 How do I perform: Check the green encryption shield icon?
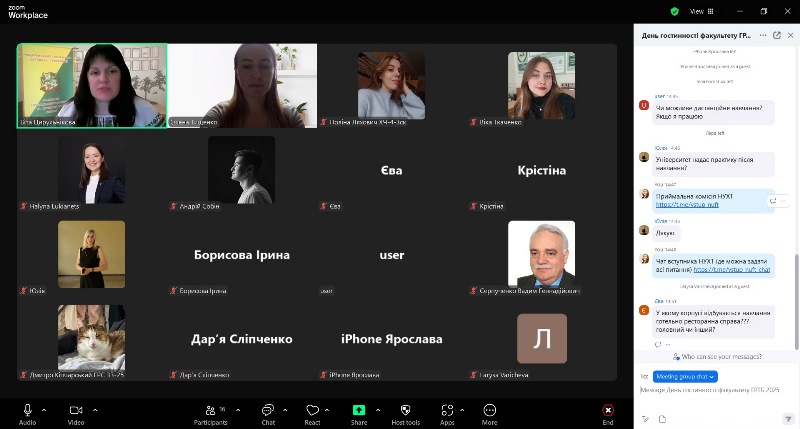click(674, 11)
